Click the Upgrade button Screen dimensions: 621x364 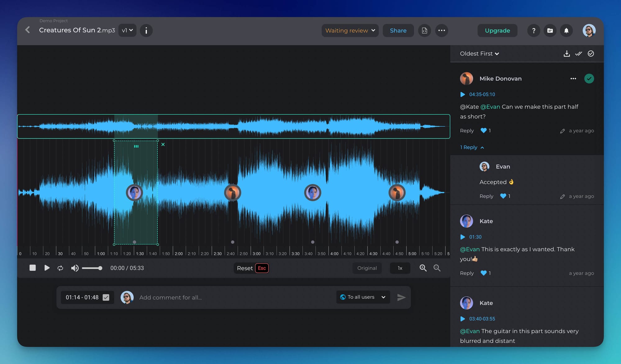tap(497, 30)
